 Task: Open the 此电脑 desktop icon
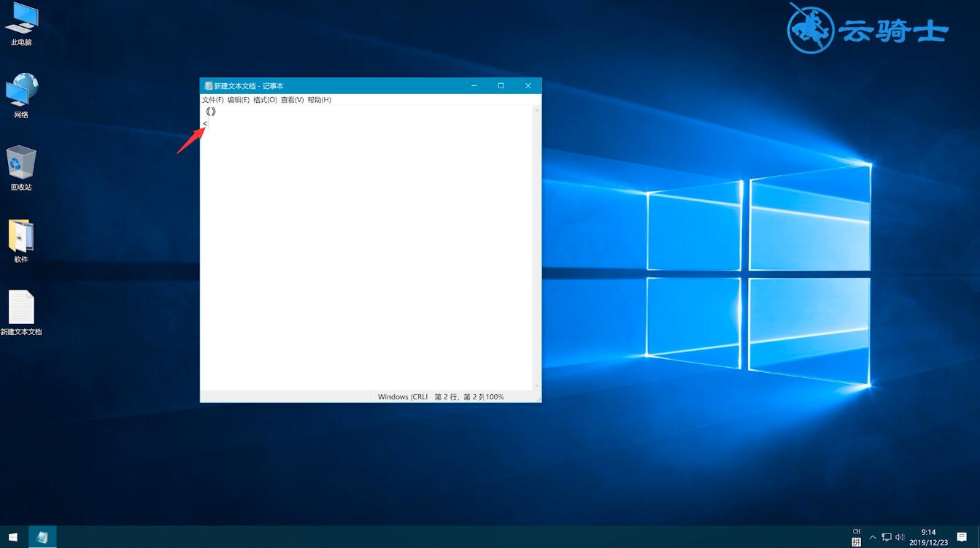(x=21, y=24)
